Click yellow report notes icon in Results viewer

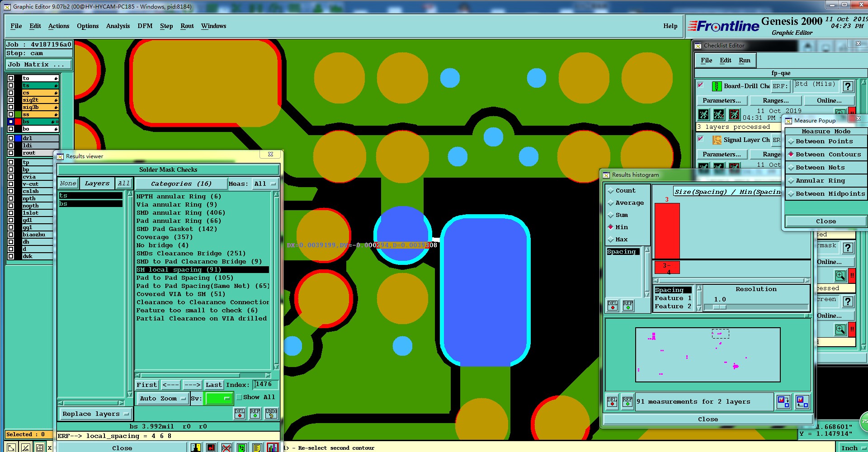(257, 447)
